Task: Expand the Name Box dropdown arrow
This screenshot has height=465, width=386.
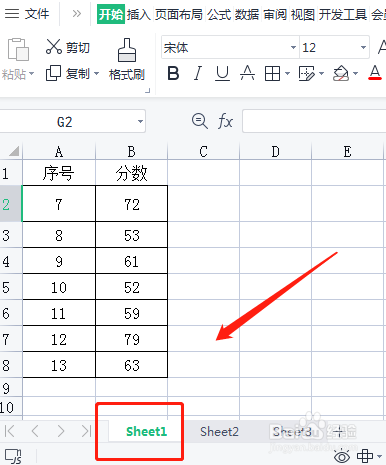Action: pyautogui.click(x=141, y=121)
